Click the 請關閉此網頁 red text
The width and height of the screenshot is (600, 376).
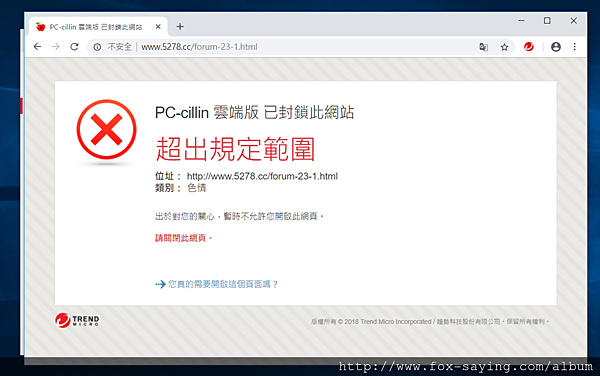[183, 238]
